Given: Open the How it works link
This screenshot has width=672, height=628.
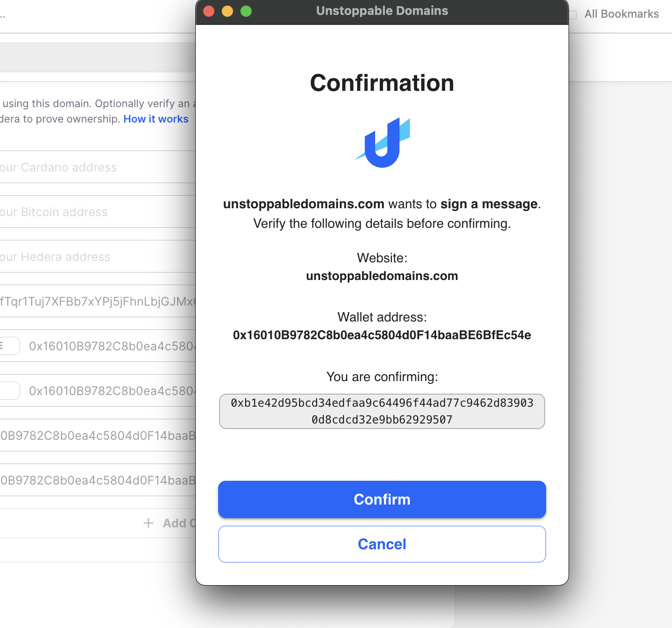Looking at the screenshot, I should [x=156, y=119].
